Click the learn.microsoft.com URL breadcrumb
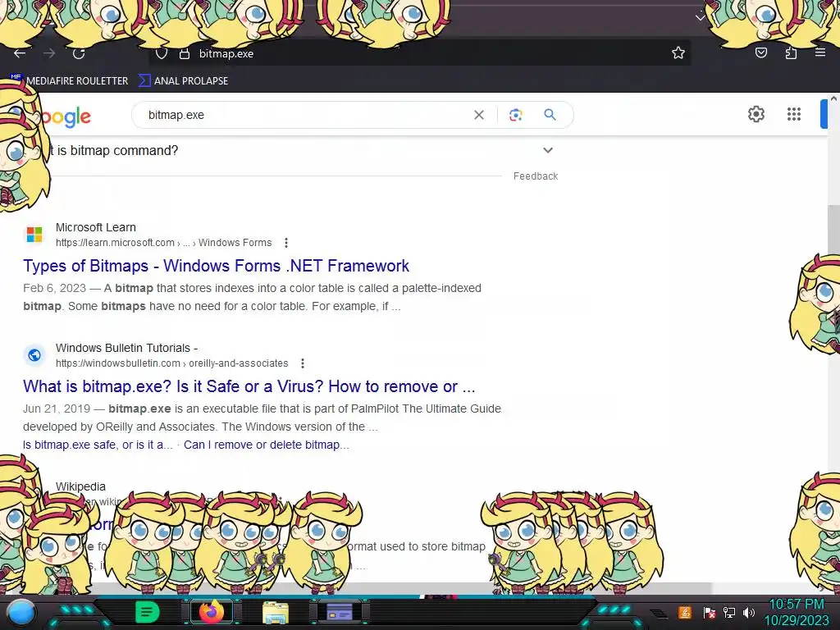Viewport: 840px width, 630px height. coord(163,243)
